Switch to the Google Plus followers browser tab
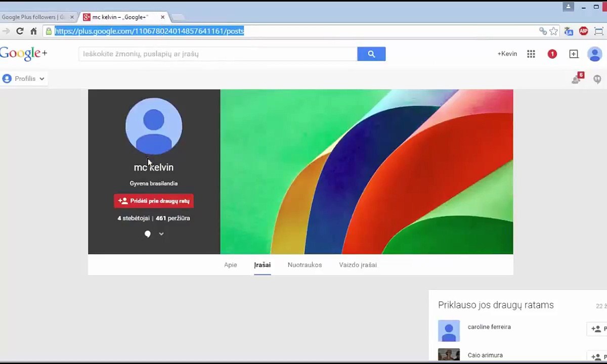The width and height of the screenshot is (607, 364). [33, 17]
